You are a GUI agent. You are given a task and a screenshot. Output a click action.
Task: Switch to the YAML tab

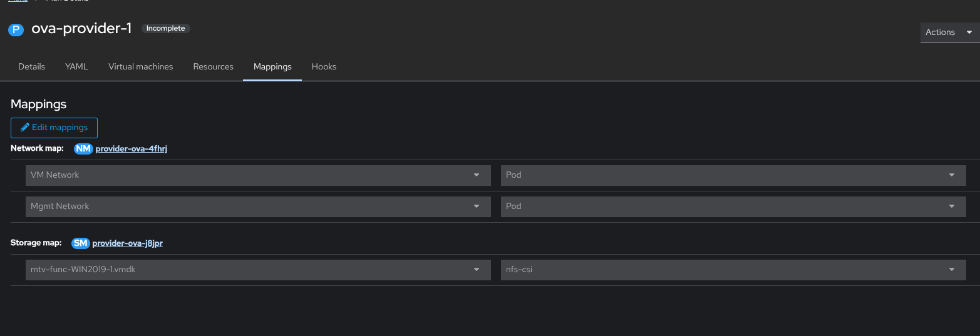click(x=76, y=67)
